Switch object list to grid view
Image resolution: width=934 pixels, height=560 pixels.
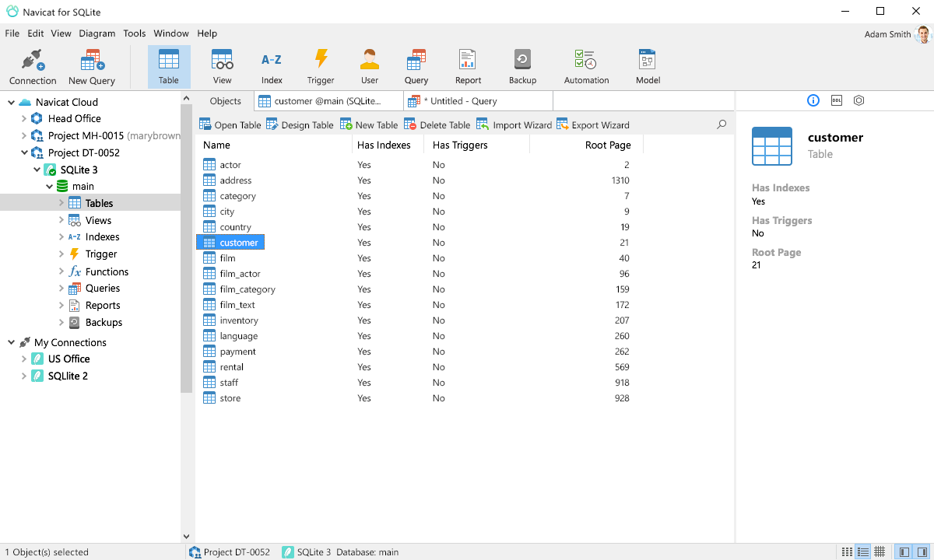pos(848,551)
